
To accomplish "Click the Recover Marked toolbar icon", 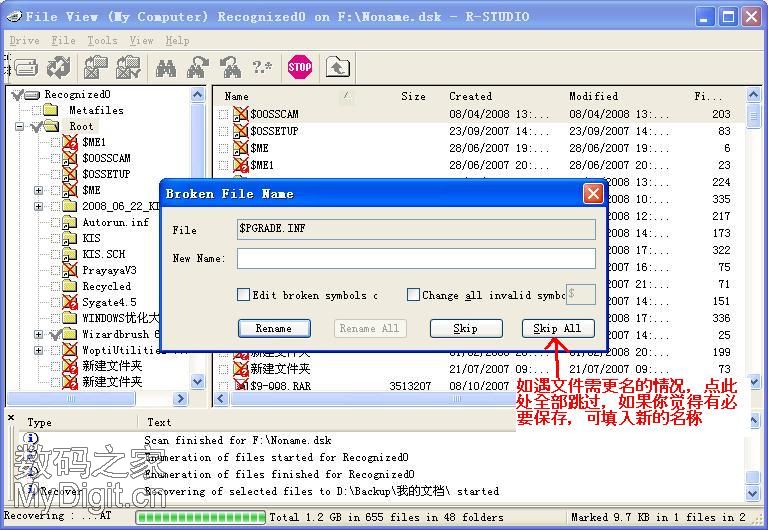I will click(128, 67).
